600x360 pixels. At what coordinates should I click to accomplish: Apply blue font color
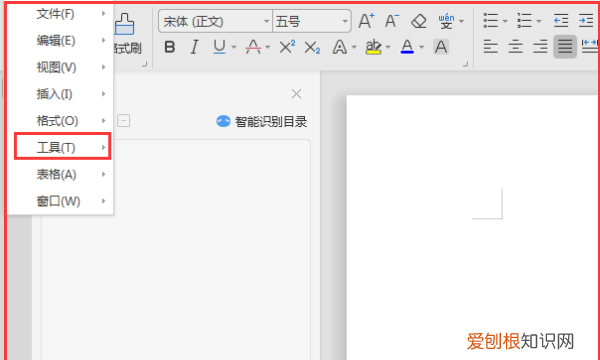point(407,47)
